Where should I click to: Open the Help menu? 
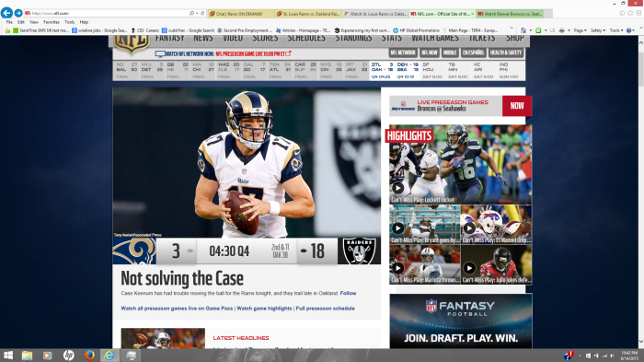(x=84, y=22)
